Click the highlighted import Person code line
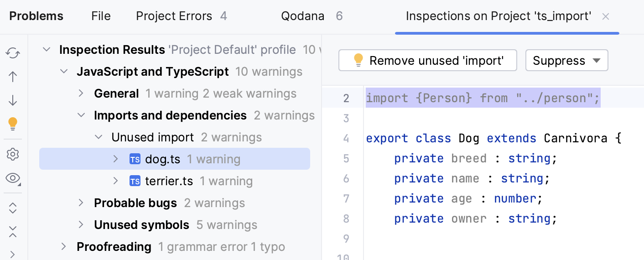 click(483, 98)
